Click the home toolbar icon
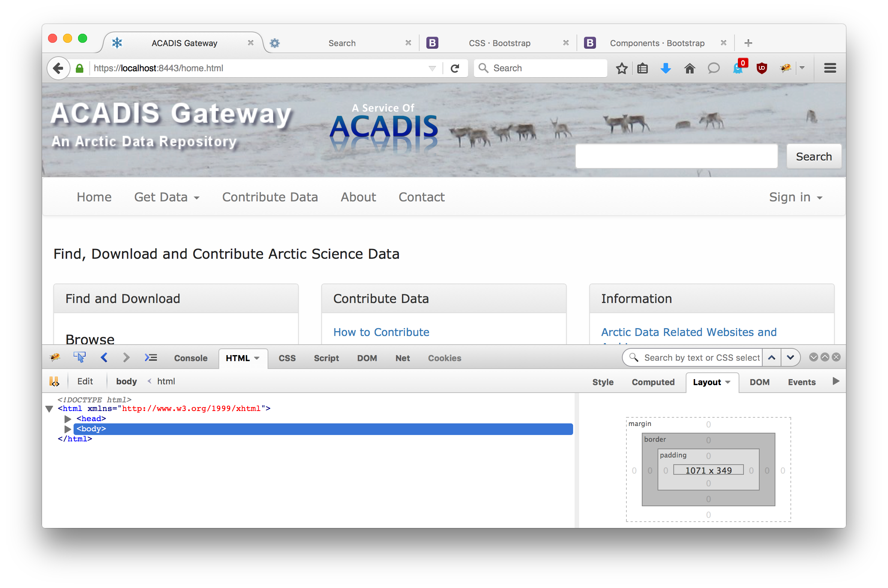This screenshot has width=888, height=588. point(689,68)
